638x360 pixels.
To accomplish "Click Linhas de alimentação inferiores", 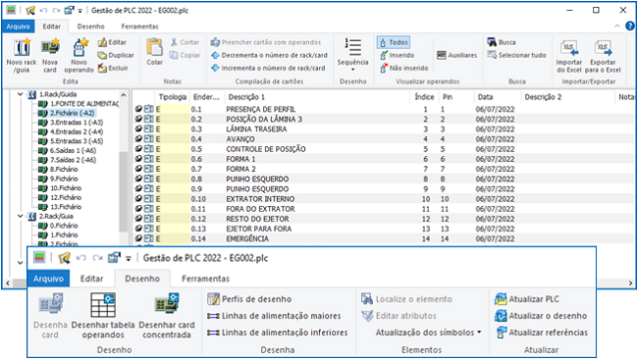I will tap(277, 332).
